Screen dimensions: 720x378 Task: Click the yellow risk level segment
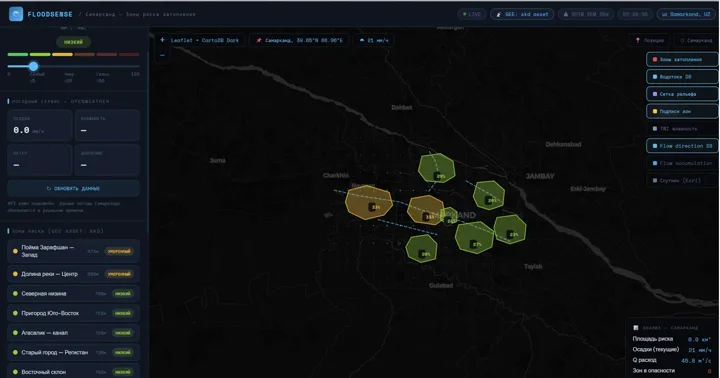click(x=62, y=54)
